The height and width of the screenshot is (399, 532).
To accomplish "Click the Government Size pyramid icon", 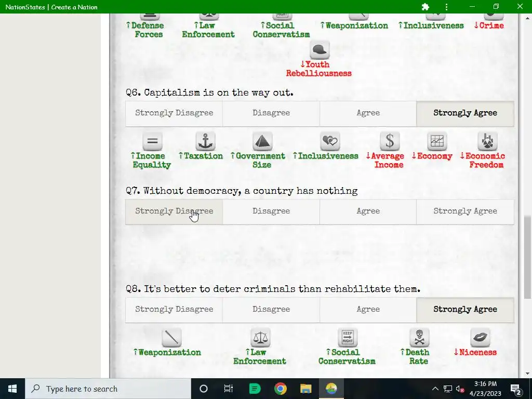I will point(262,141).
